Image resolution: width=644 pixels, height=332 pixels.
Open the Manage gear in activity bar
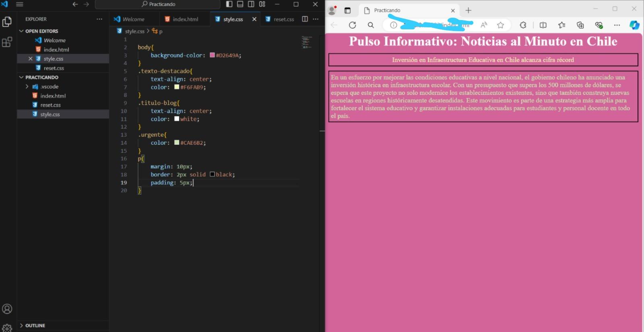[7, 328]
